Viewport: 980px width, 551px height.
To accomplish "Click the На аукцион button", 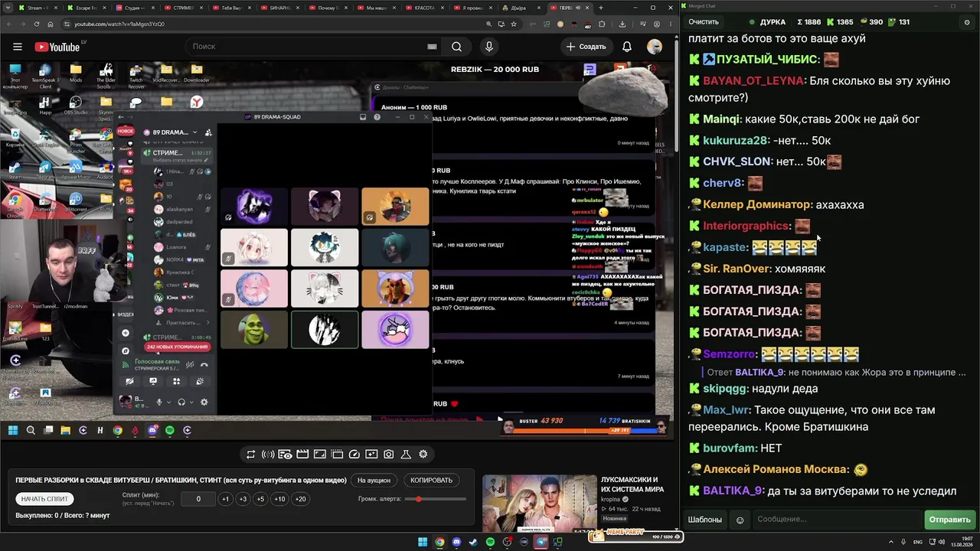I will click(x=374, y=481).
